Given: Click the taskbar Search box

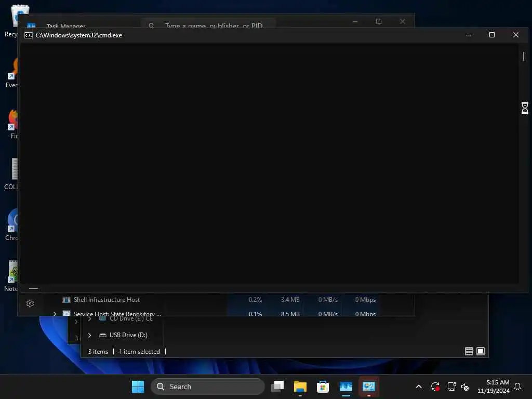Looking at the screenshot, I should [x=208, y=387].
